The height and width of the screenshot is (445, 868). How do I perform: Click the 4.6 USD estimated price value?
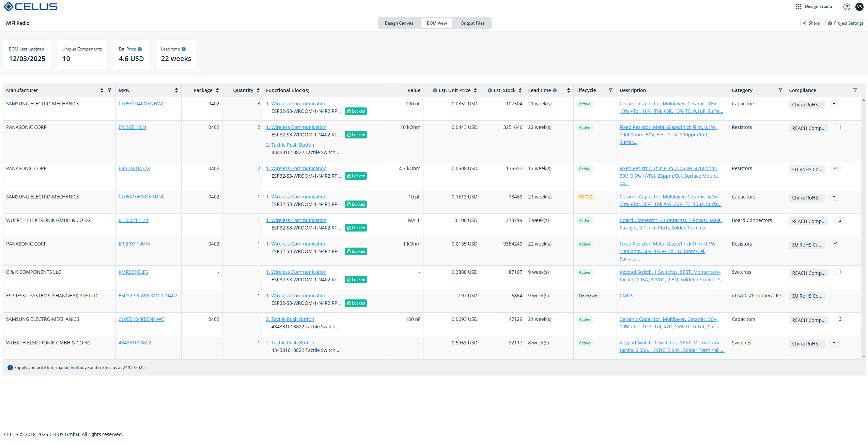tap(131, 59)
